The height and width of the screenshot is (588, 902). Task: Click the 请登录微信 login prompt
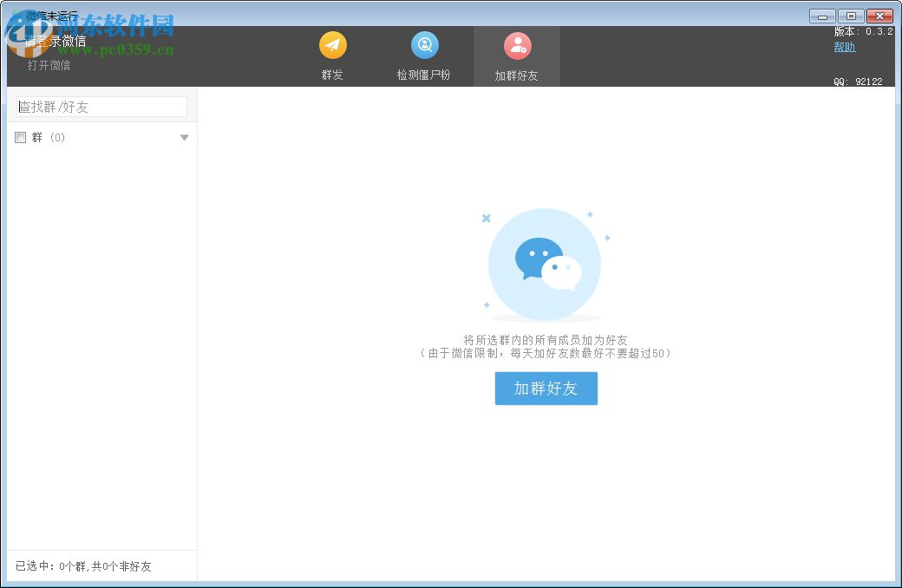pyautogui.click(x=54, y=41)
